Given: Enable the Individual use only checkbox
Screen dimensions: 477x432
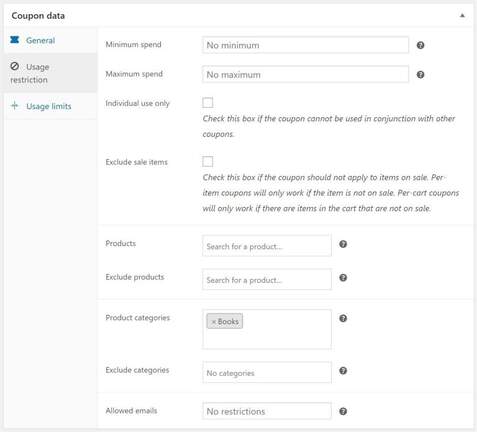Looking at the screenshot, I should tap(208, 103).
